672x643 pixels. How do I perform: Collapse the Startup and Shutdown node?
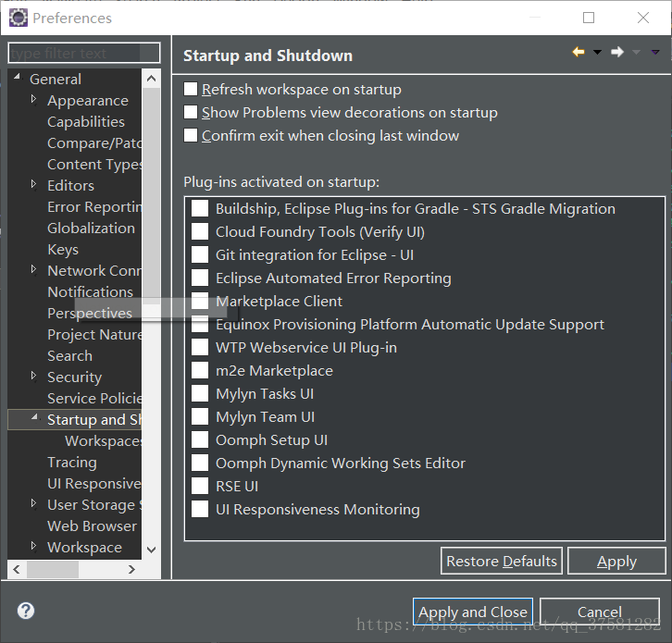click(35, 417)
